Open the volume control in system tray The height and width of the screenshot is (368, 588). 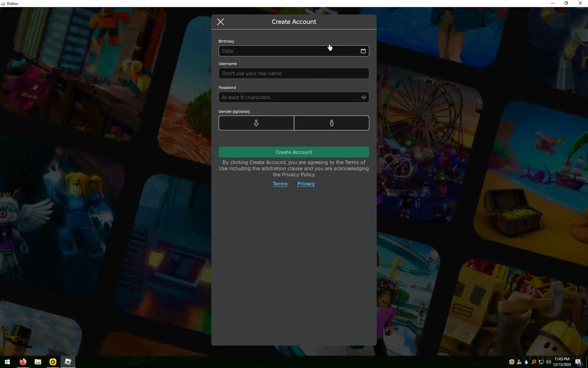548,362
